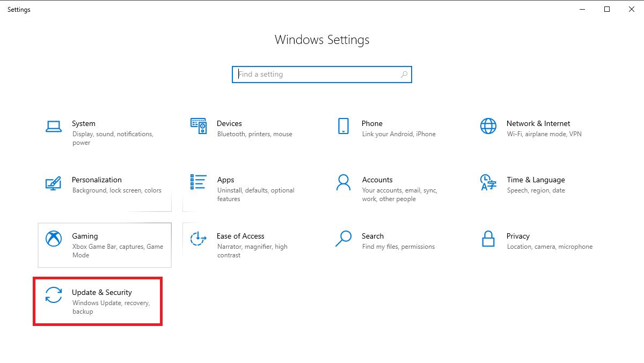Screen dimensions: 644x363
Task: Minimize the Settings window
Action: [582, 9]
